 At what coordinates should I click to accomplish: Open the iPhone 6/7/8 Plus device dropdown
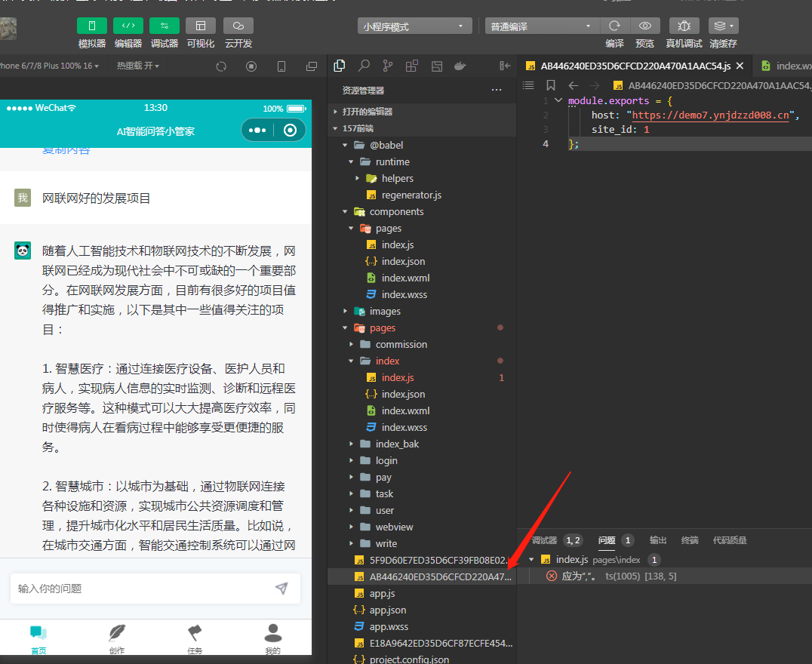pos(50,66)
